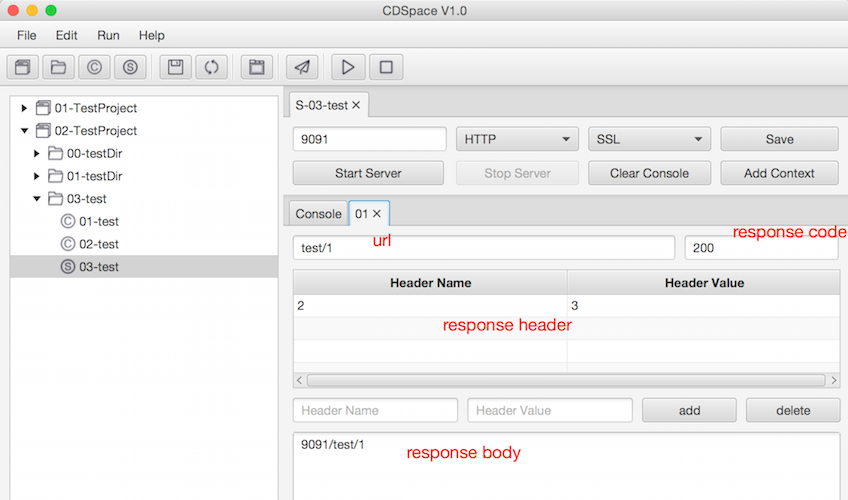Viewport: 848px width, 500px height.
Task: Click the new project toolbar icon
Action: coord(23,68)
